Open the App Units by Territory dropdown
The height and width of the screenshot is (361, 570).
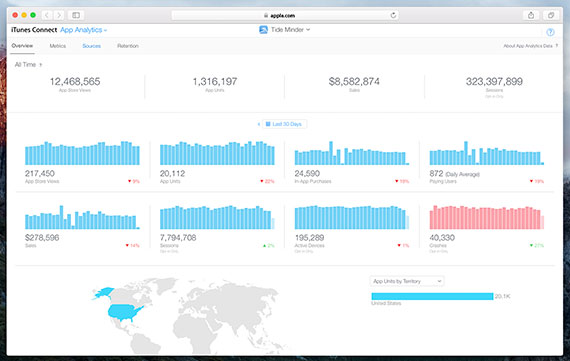tap(407, 281)
